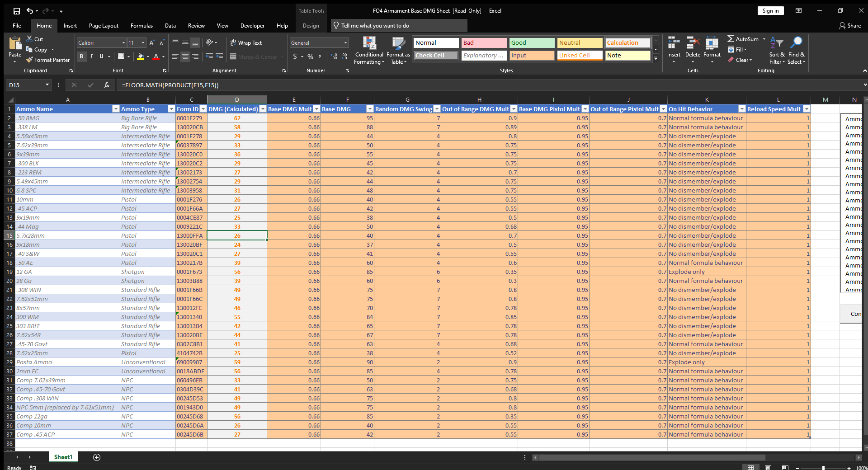Toggle Bold formatting
This screenshot has height=470, width=868.
81,56
